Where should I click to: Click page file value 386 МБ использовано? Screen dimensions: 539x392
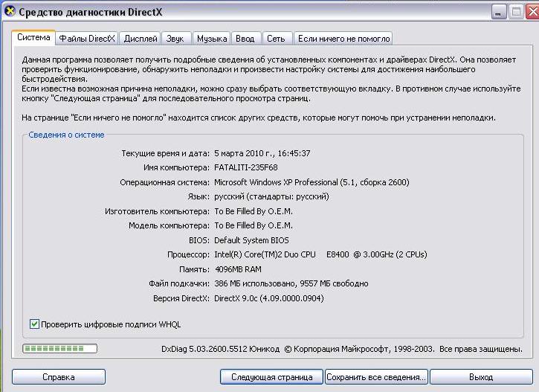tap(255, 283)
